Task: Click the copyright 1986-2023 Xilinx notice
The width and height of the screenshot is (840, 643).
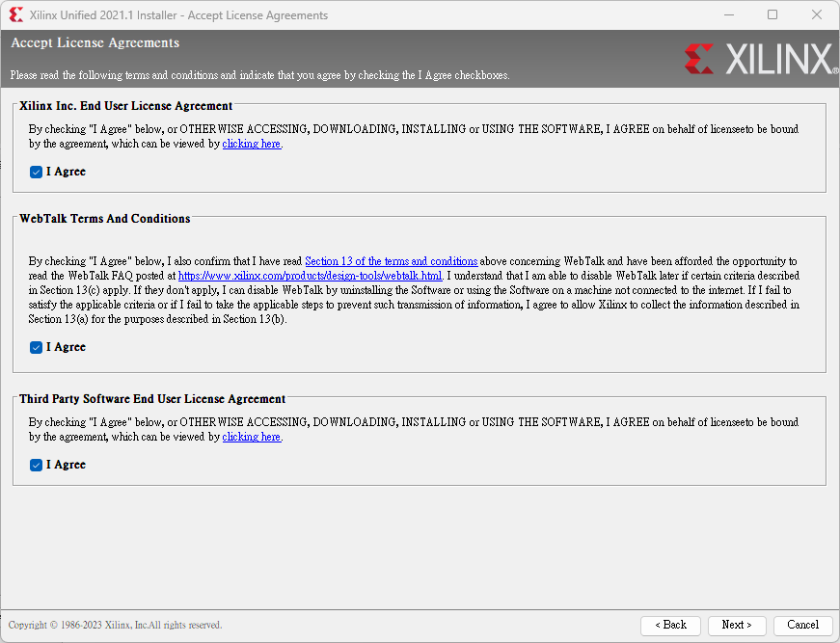Action: pyautogui.click(x=115, y=625)
